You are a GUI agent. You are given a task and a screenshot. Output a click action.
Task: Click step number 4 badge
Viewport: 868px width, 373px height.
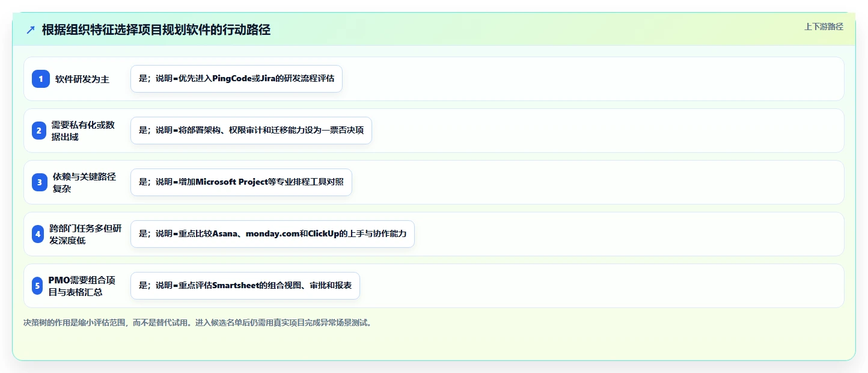[x=38, y=234]
